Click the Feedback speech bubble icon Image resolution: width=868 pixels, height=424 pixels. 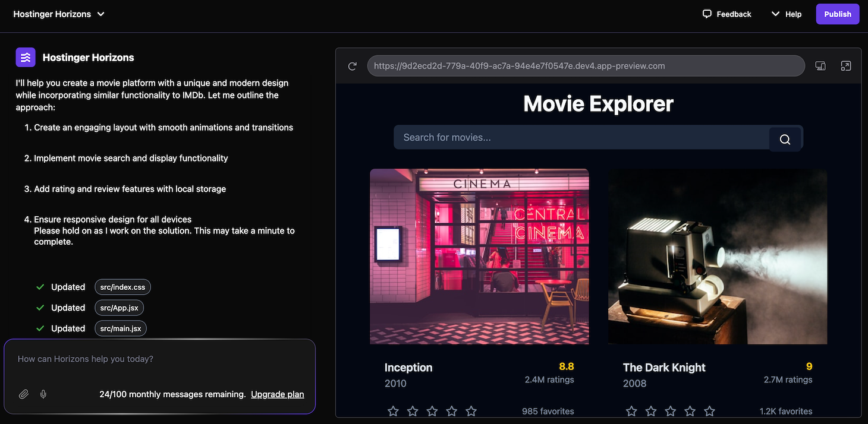(x=706, y=13)
